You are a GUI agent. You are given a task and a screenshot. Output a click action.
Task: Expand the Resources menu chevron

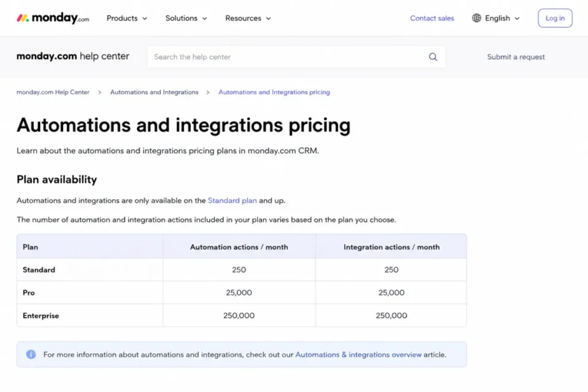click(x=268, y=18)
